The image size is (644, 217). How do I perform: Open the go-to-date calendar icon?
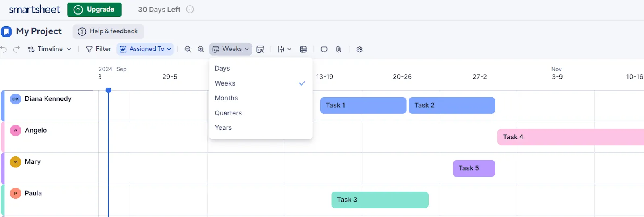pos(260,49)
